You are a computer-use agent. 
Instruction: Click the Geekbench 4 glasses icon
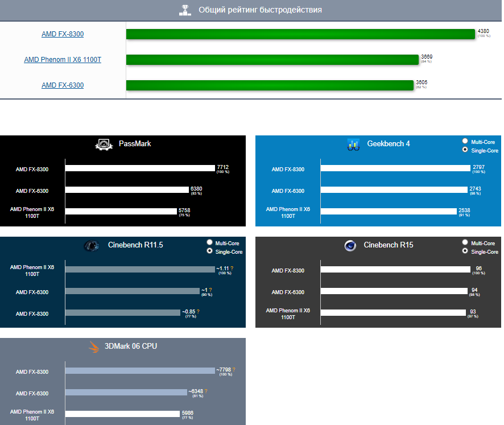click(353, 145)
